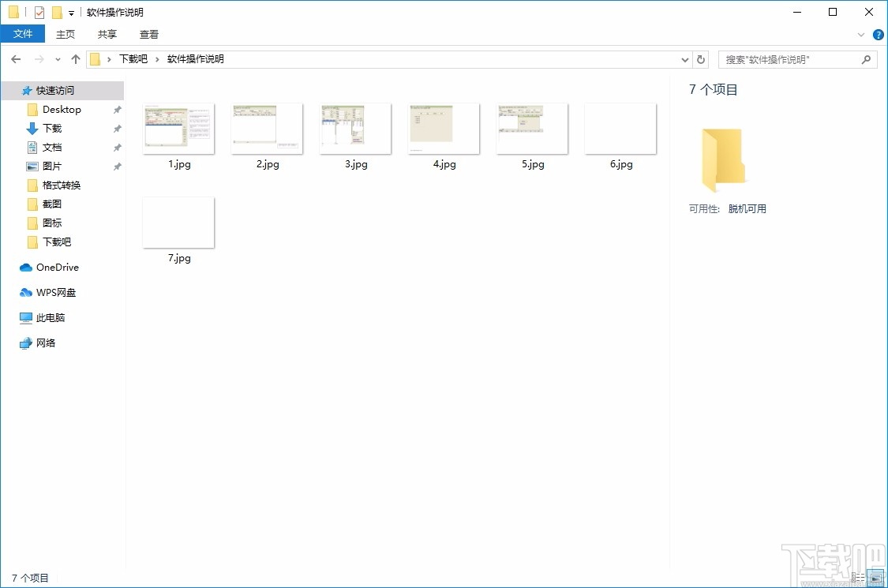Screen dimensions: 888x588
Task: Click the Help question mark button
Action: coord(879,34)
